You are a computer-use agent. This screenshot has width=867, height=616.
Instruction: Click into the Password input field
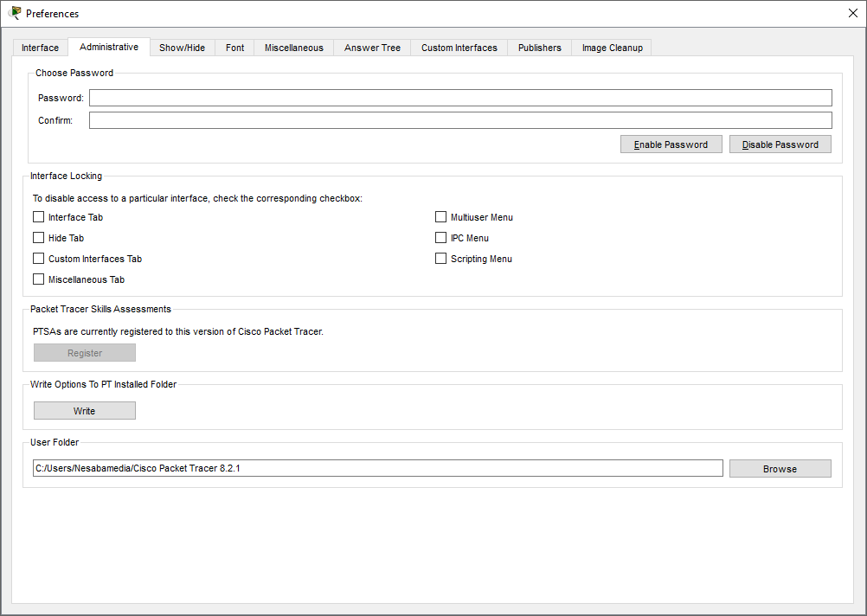click(460, 98)
